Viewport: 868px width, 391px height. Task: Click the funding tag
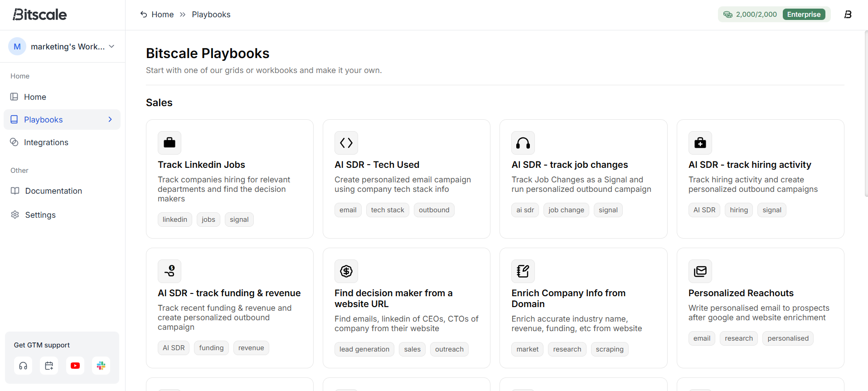(211, 348)
